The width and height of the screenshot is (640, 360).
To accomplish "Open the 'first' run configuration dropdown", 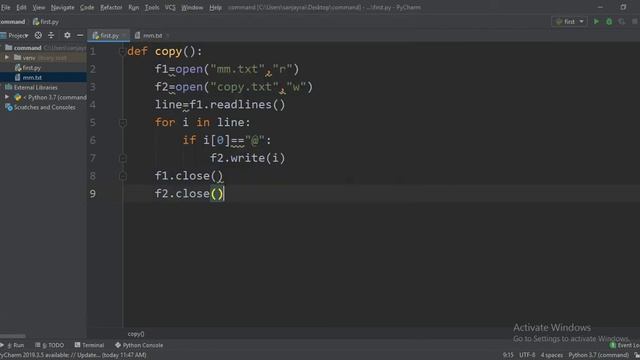I will click(x=569, y=22).
